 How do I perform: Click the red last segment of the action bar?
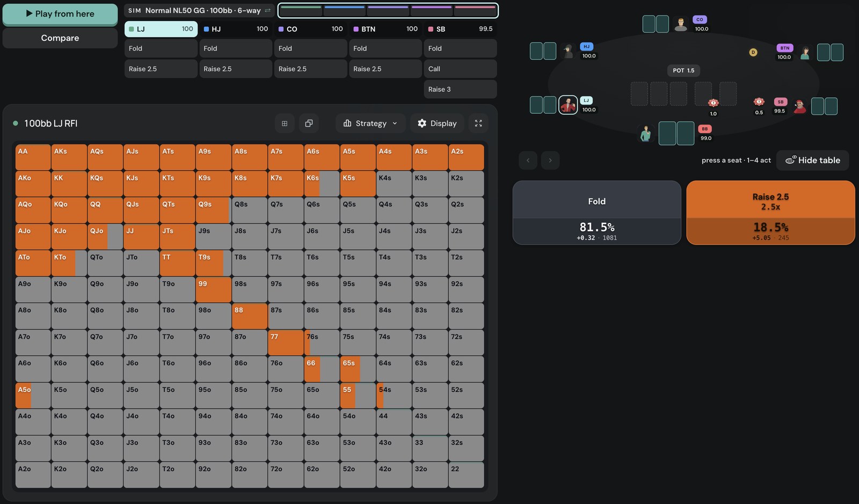tap(475, 10)
